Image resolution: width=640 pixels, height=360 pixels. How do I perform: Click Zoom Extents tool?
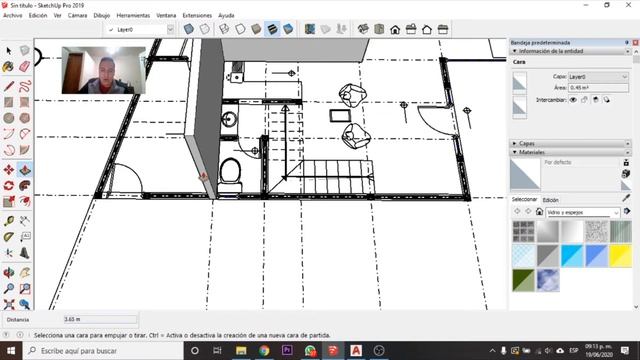[9, 304]
